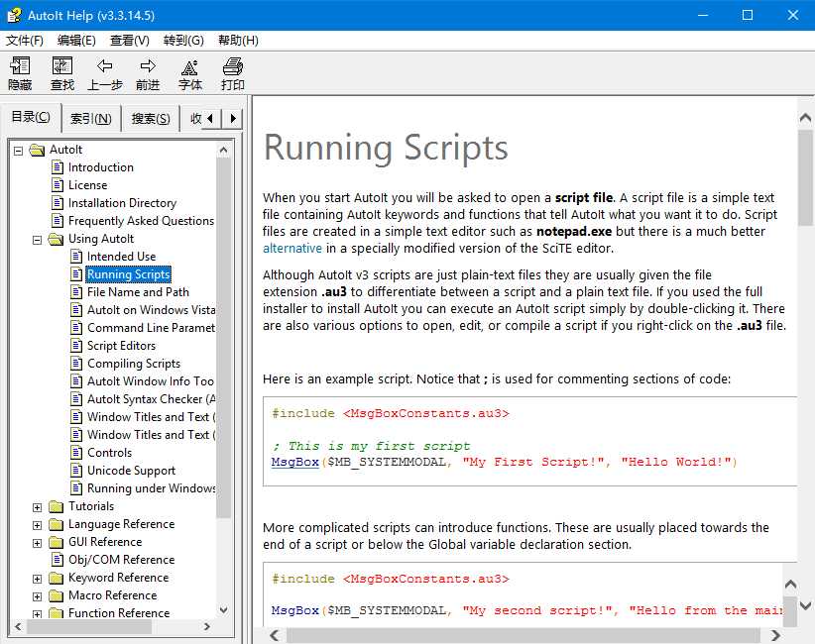The image size is (815, 644).
Task: Click the tree panel vertical scrollbar thumb
Action: [x=223, y=338]
